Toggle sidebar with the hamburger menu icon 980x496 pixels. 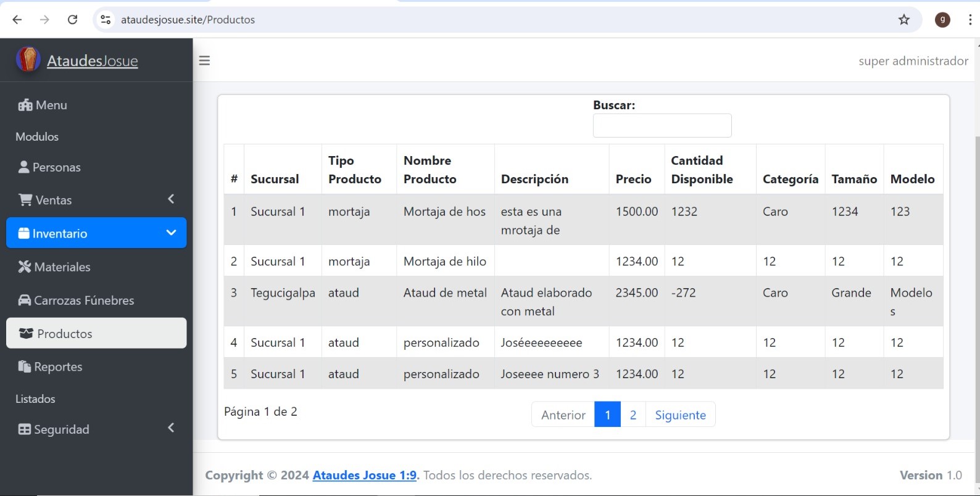204,60
